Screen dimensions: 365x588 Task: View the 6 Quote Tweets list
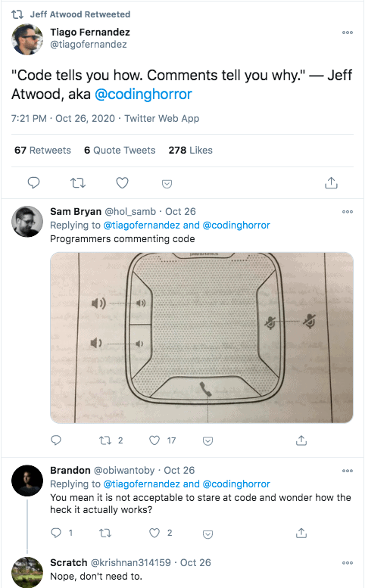[120, 151]
